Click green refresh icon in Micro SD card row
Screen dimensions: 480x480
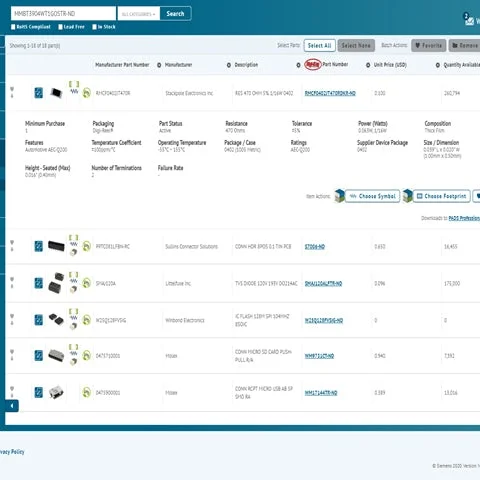click(x=87, y=356)
